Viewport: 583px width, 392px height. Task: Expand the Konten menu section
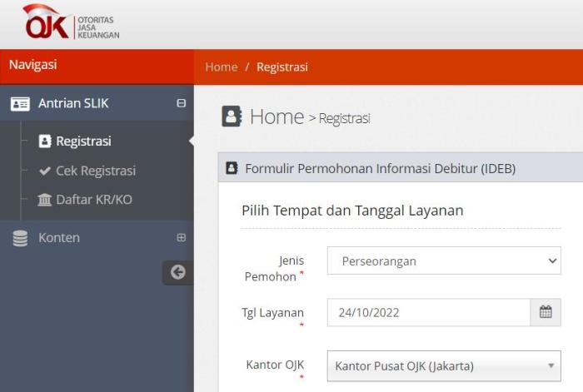[181, 237]
